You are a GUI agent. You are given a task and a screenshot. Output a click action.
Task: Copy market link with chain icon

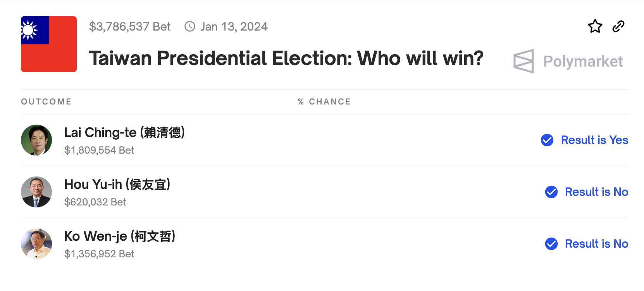pos(618,26)
